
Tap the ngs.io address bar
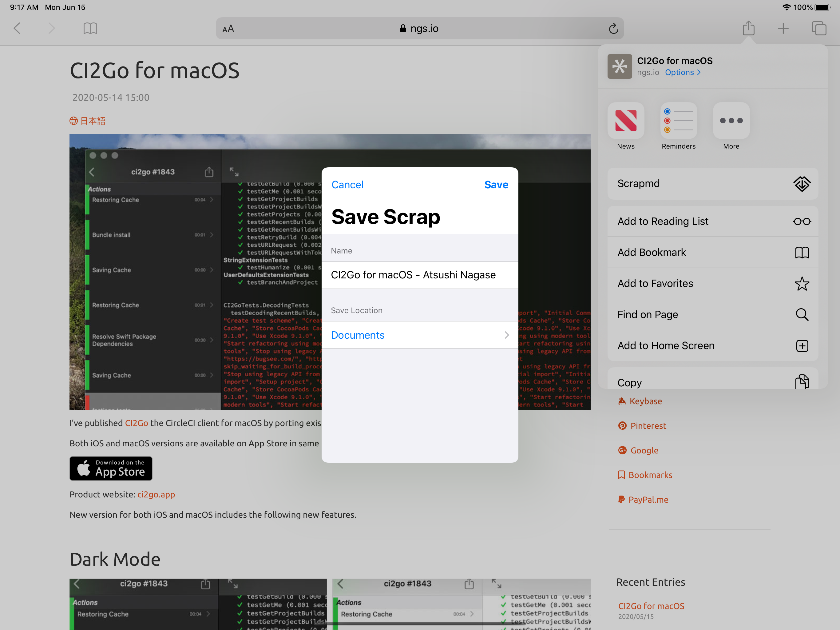pos(420,29)
